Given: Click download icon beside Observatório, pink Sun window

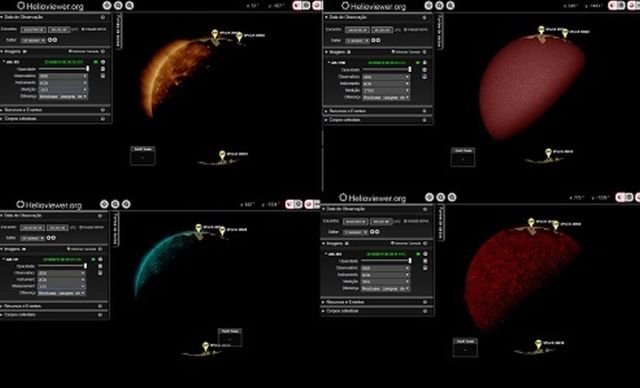Looking at the screenshot, I should [424, 76].
